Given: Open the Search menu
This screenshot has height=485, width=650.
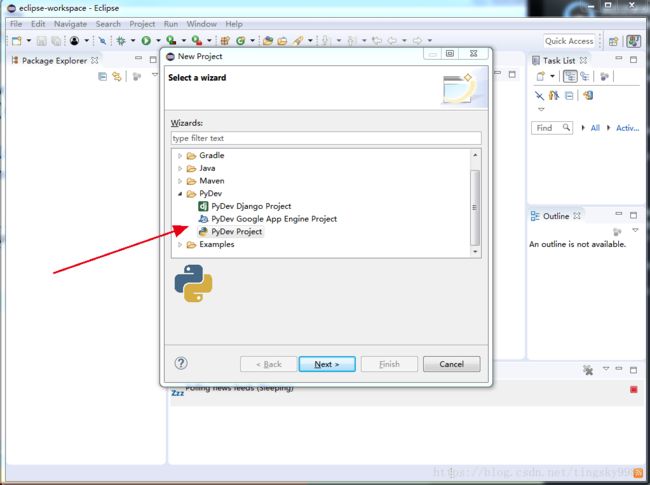Looking at the screenshot, I should coord(108,24).
